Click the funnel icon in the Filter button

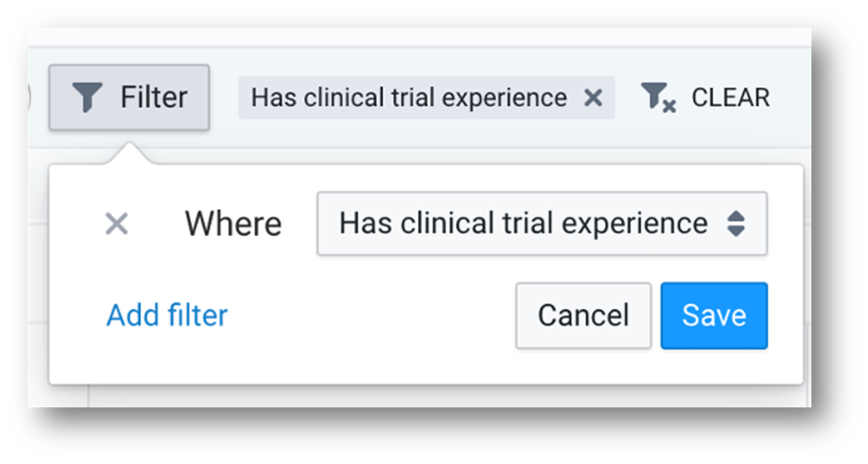tap(87, 97)
